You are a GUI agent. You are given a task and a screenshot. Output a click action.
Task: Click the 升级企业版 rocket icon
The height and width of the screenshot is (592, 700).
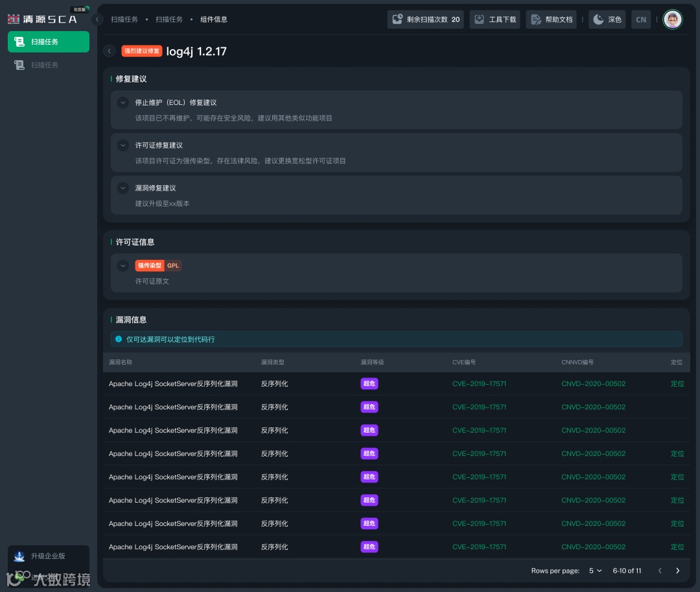[19, 556]
